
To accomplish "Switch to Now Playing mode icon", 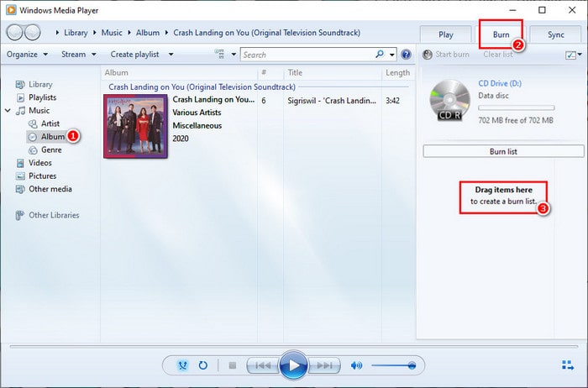I will click(x=568, y=365).
